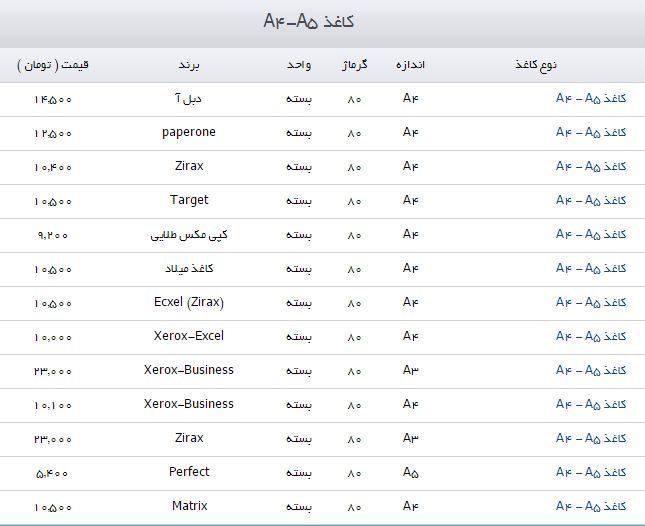The image size is (645, 526).
Task: Click the A4 size cell in the Matrix row
Action: pos(411,506)
